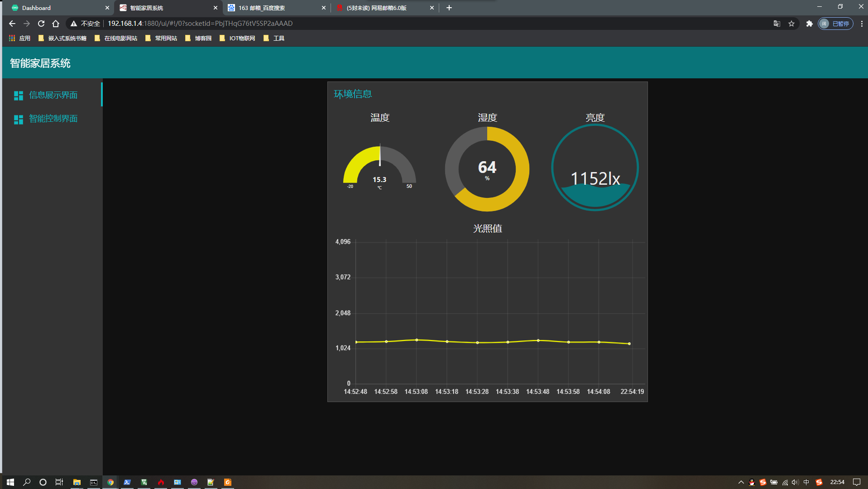Bookmark this page with the star
This screenshot has width=868, height=489.
[x=791, y=24]
